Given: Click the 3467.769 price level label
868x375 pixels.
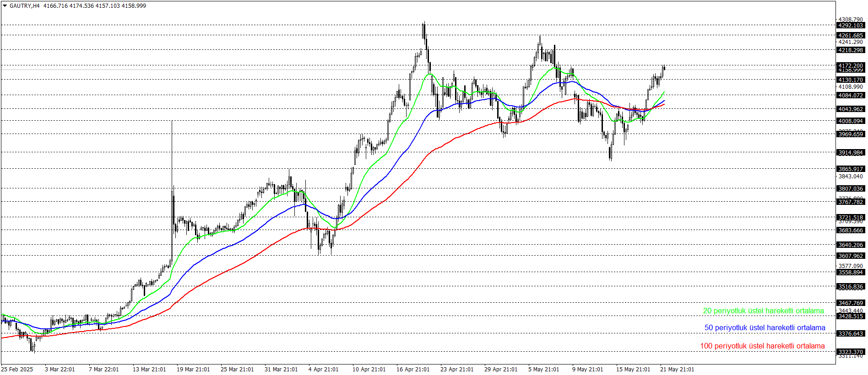Looking at the screenshot, I should pos(851,303).
